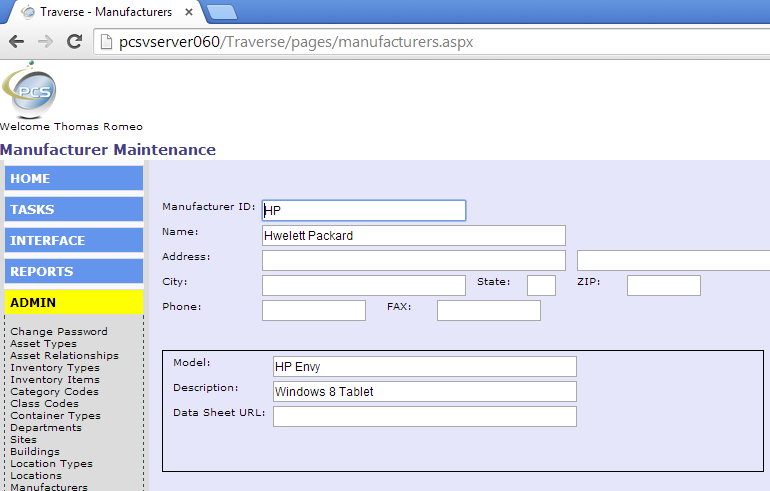
Task: Open the Category Codes link
Action: 54,392
